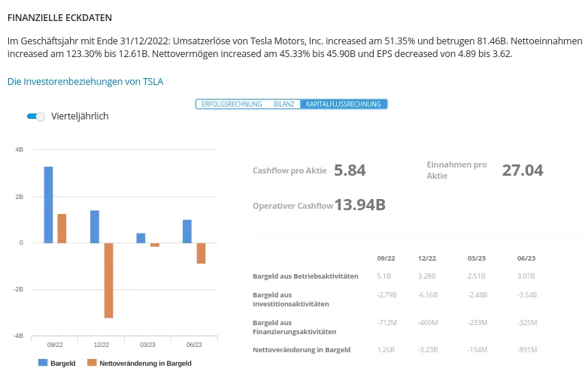This screenshot has width=588, height=386.
Task: Open the Investorenbeziehungen von TSLA link
Action: click(x=85, y=81)
